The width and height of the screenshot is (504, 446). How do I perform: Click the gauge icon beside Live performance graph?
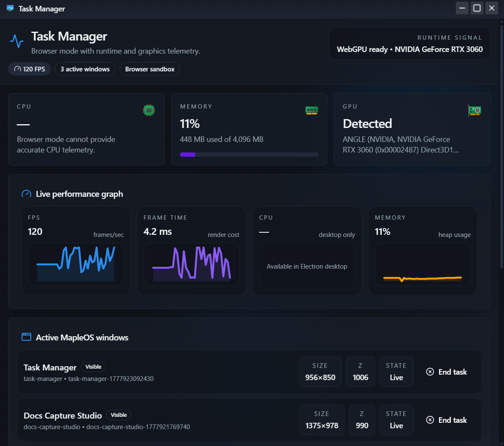coord(26,194)
